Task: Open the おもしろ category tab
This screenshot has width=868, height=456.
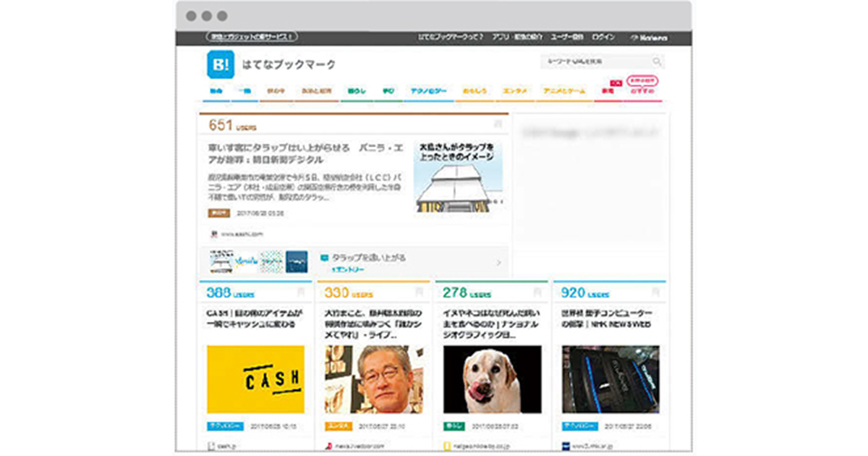Action: (475, 92)
